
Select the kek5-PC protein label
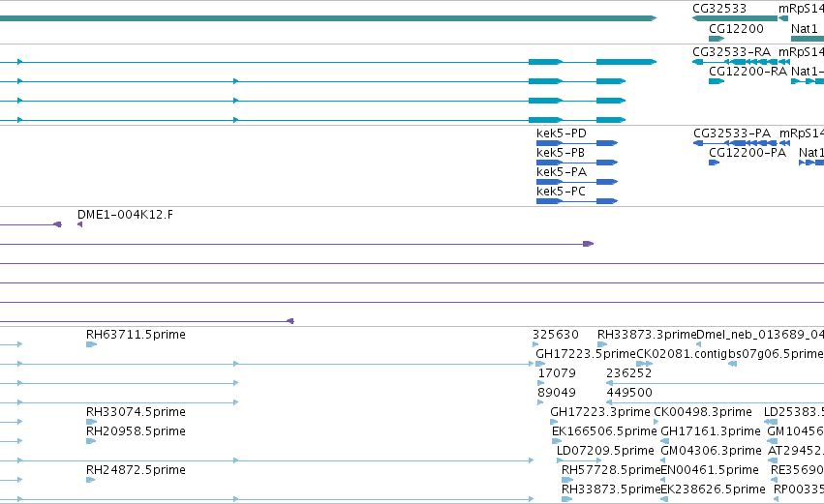pos(561,192)
